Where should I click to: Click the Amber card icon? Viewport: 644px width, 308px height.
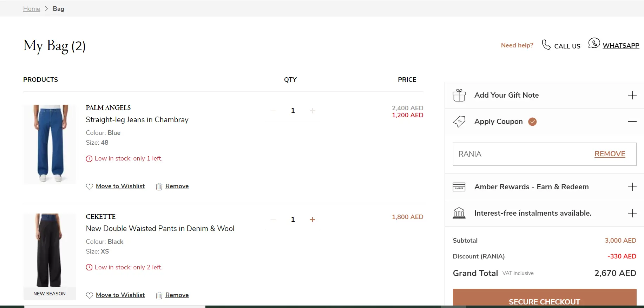pos(459,187)
